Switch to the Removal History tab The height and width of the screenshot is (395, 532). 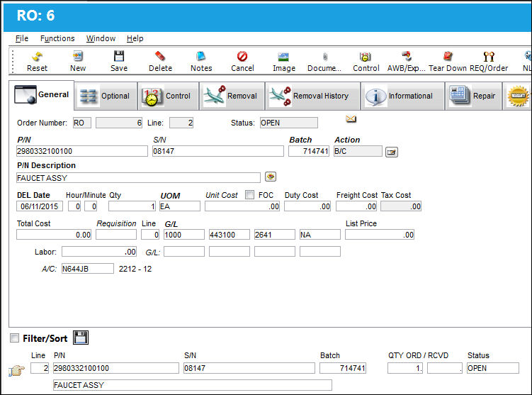(x=312, y=96)
